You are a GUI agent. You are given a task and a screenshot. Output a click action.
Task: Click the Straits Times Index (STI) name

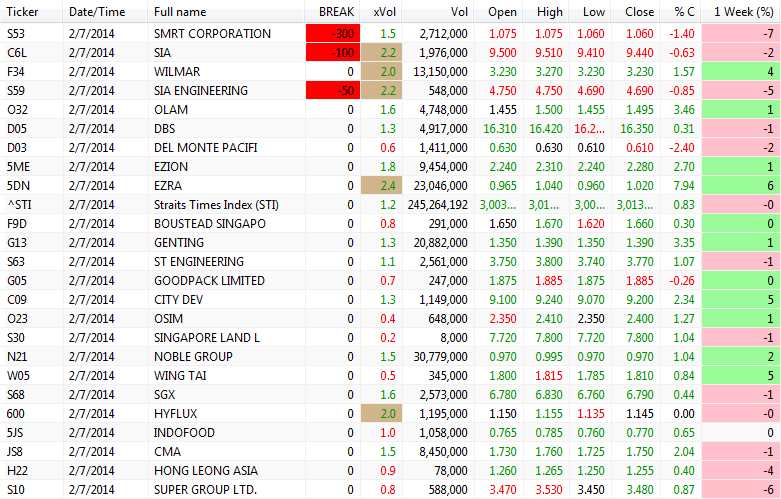216,205
